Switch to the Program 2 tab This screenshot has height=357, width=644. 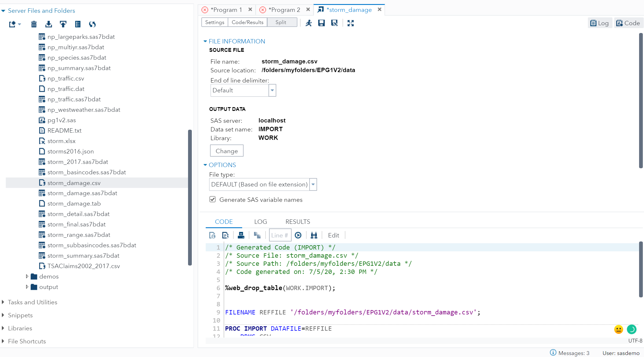[284, 10]
